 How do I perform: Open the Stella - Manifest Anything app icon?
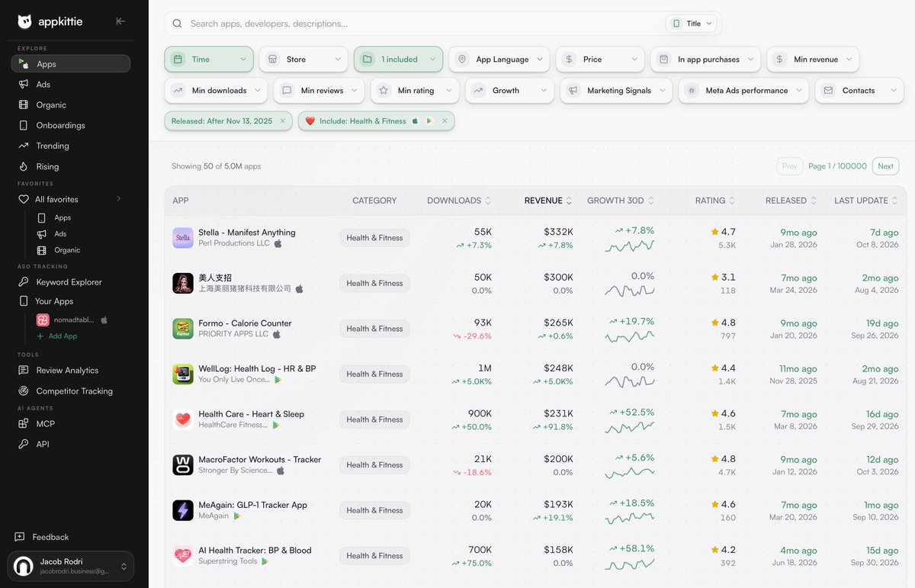point(183,238)
